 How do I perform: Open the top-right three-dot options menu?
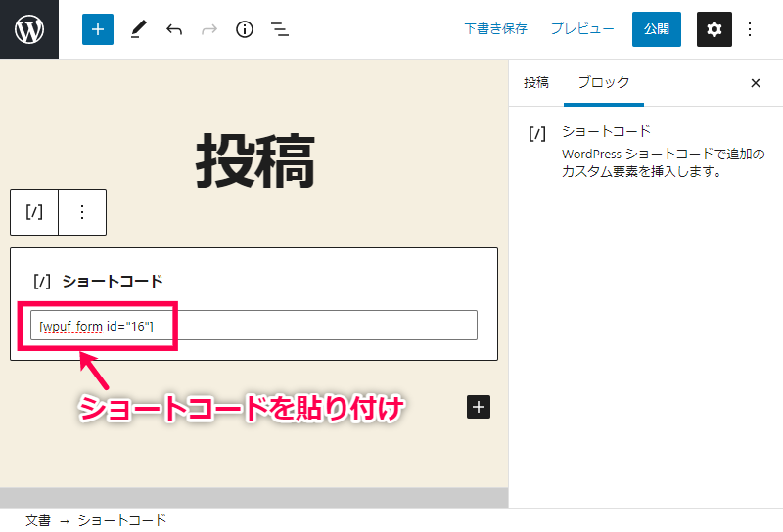point(750,29)
